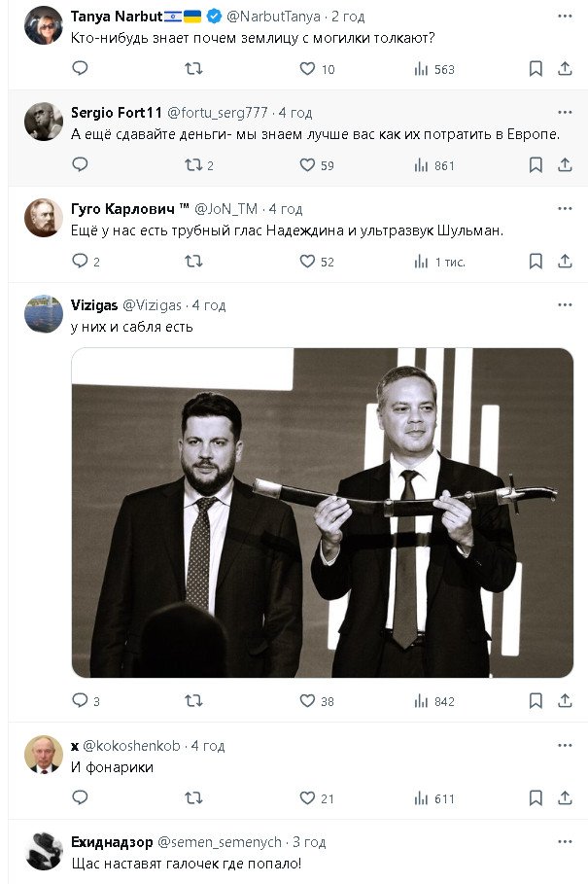The height and width of the screenshot is (884, 588).
Task: Retweet Sergio Fort11's post
Action: pyautogui.click(x=193, y=165)
